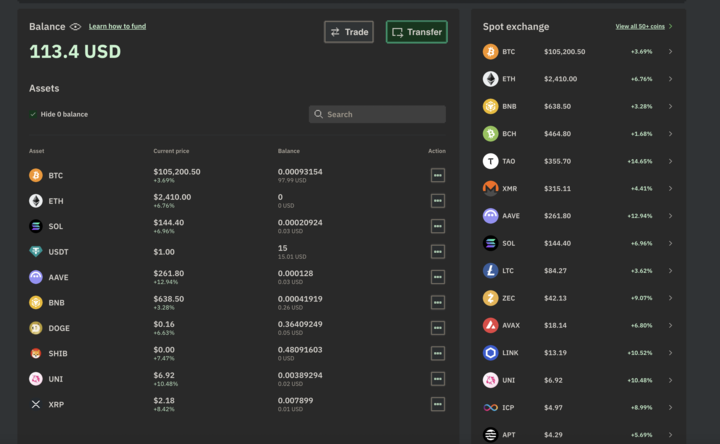Click the BTC coin icon in Assets table

point(36,175)
